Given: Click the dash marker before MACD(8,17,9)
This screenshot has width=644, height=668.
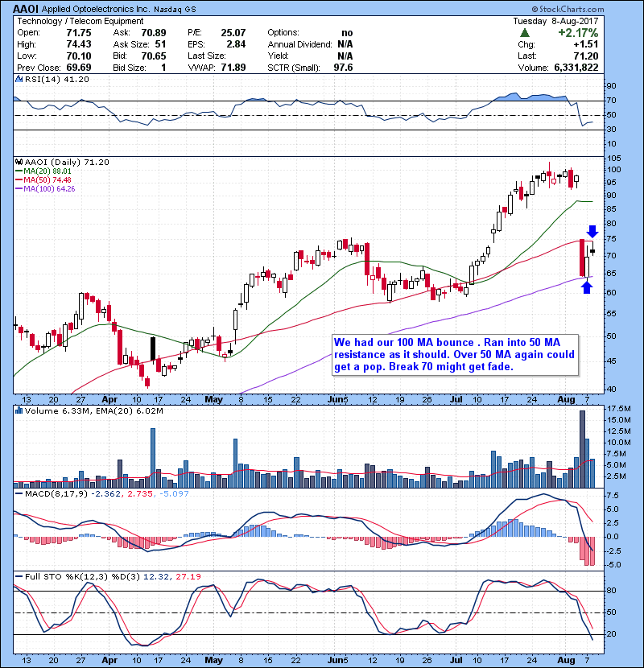Looking at the screenshot, I should coord(19,493).
